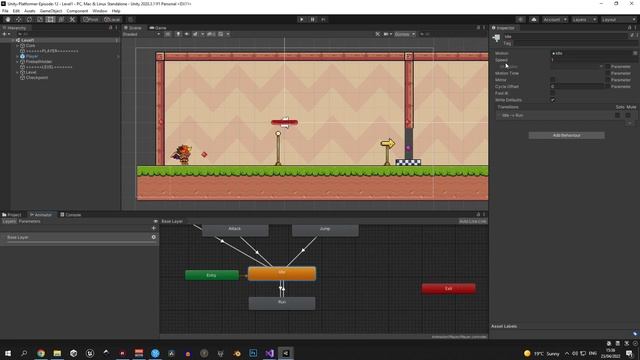This screenshot has height=360, width=640.
Task: Enable the Motion Time Parameter checkbox
Action: tap(608, 73)
